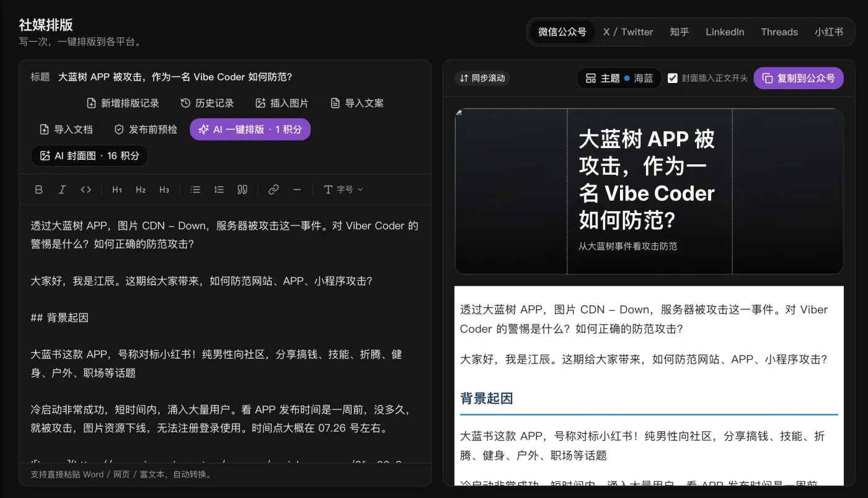Viewport: 868px width, 498px height.
Task: Click the 社媒排版 app title
Action: (x=46, y=25)
